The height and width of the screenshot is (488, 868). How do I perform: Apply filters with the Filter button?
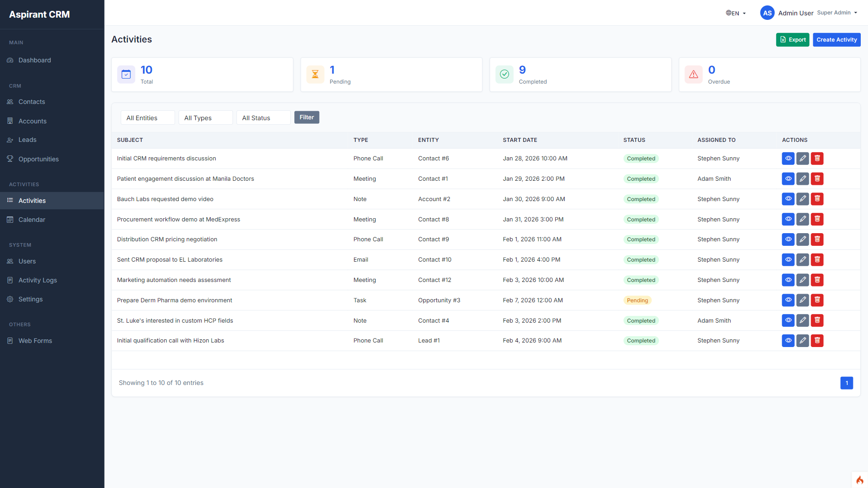(307, 117)
